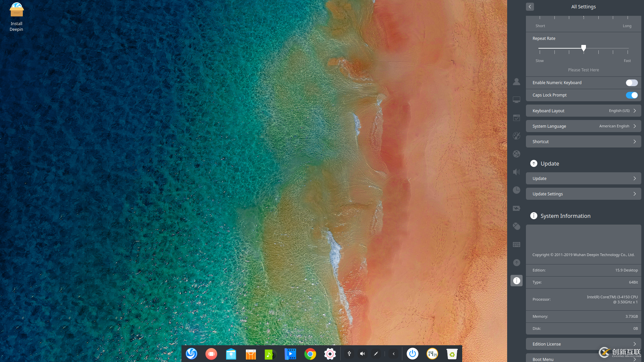Click the USB device manager icon in taskbar
The width and height of the screenshot is (644, 362).
(x=350, y=354)
